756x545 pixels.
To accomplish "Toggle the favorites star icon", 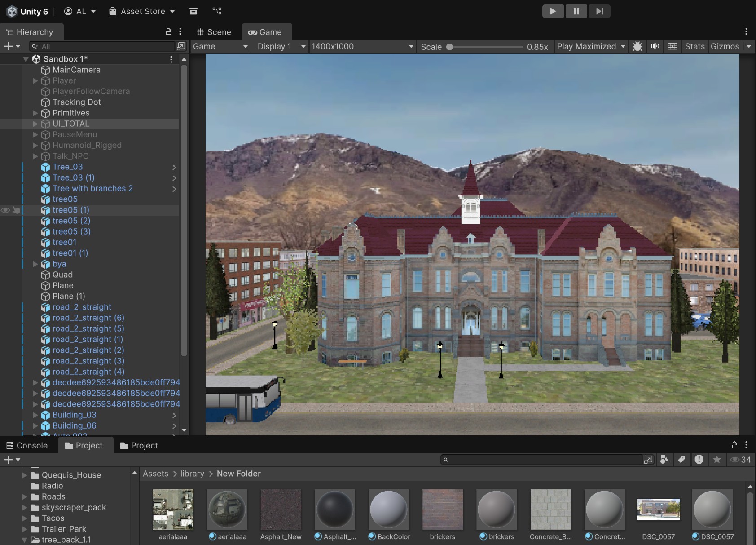I will [717, 460].
